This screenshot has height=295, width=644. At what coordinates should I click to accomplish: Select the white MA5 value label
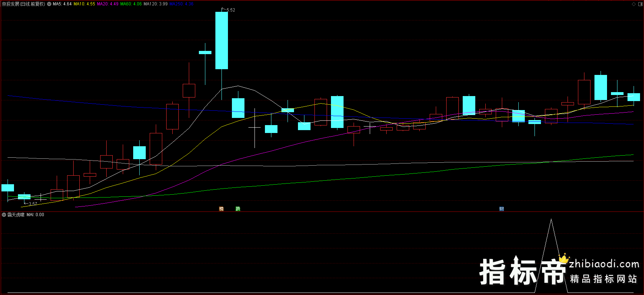62,4
